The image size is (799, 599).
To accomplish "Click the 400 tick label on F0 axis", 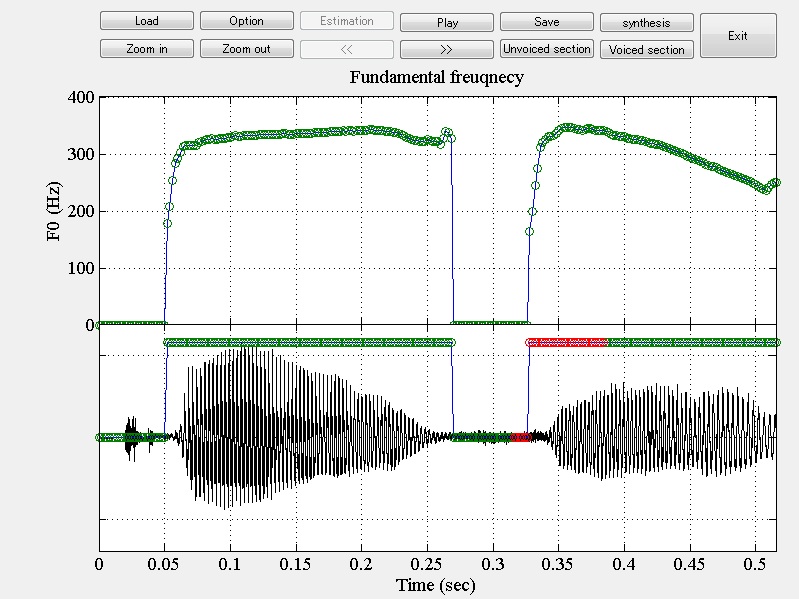I will tap(81, 97).
